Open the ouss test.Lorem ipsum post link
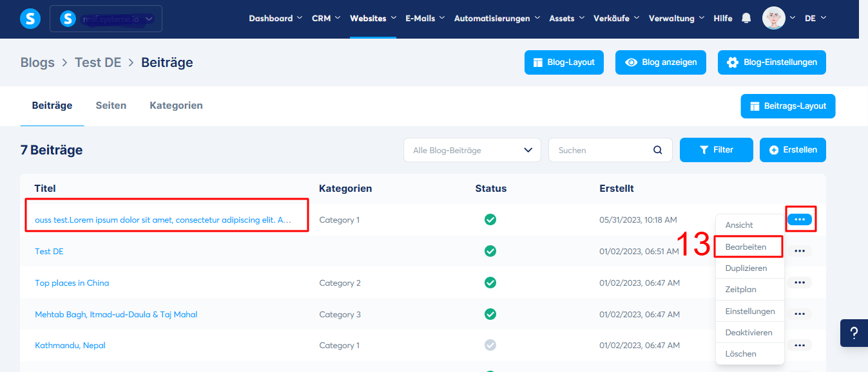Image resolution: width=868 pixels, height=372 pixels. [x=163, y=220]
